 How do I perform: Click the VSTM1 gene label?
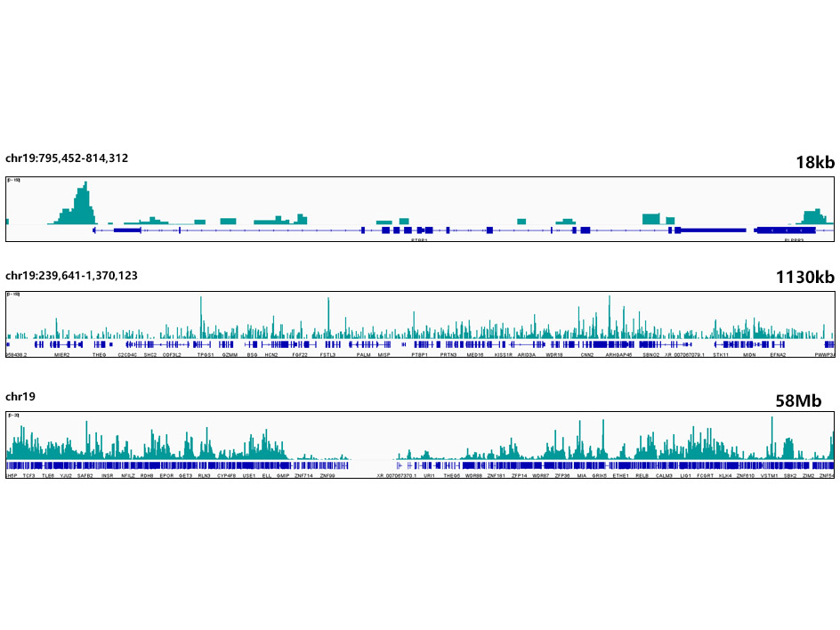click(x=769, y=476)
